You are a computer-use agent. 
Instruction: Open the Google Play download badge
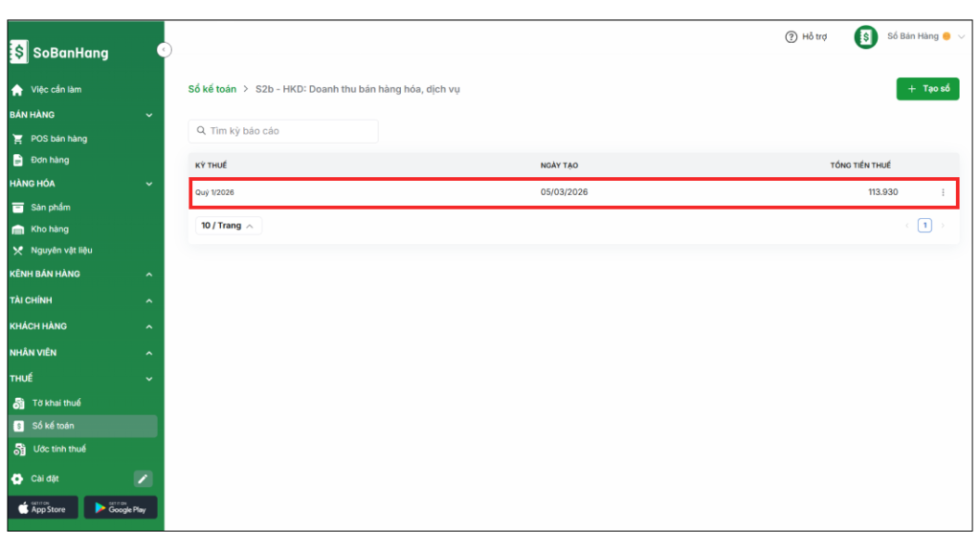click(x=121, y=508)
